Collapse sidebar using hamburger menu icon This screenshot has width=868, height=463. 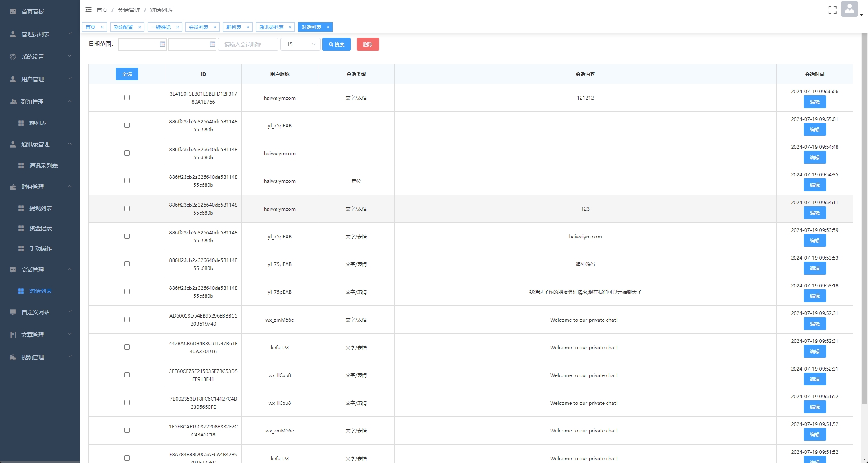pyautogui.click(x=88, y=10)
